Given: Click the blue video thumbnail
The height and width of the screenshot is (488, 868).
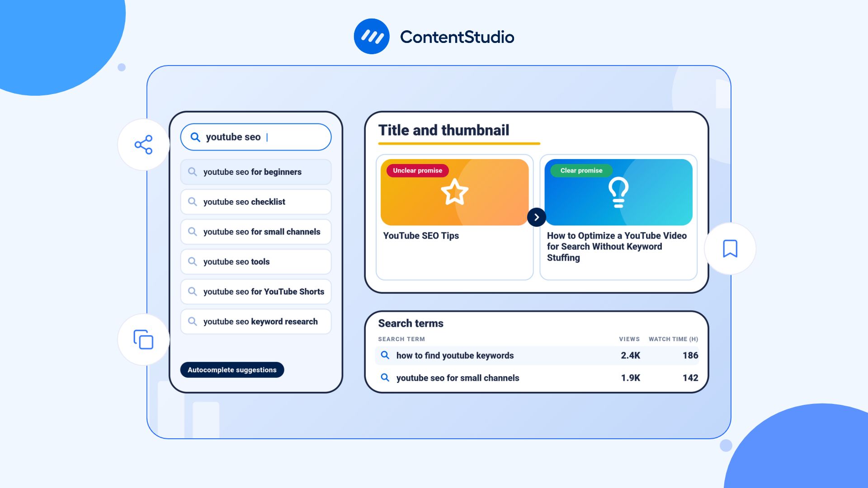Looking at the screenshot, I should click(x=618, y=192).
